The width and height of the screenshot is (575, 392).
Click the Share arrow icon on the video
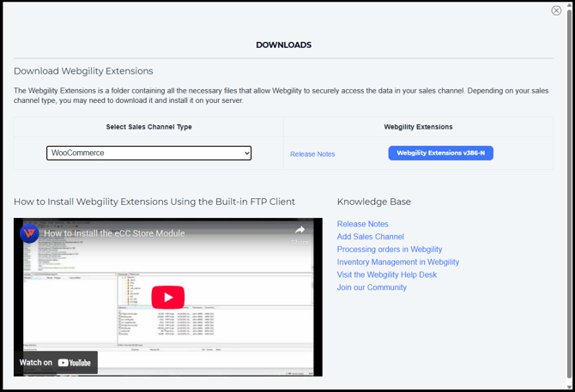tap(300, 231)
